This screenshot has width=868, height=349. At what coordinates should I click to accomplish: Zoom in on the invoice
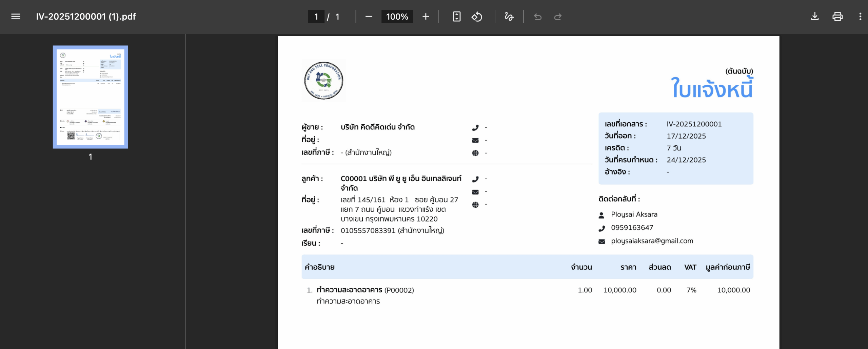pyautogui.click(x=426, y=16)
